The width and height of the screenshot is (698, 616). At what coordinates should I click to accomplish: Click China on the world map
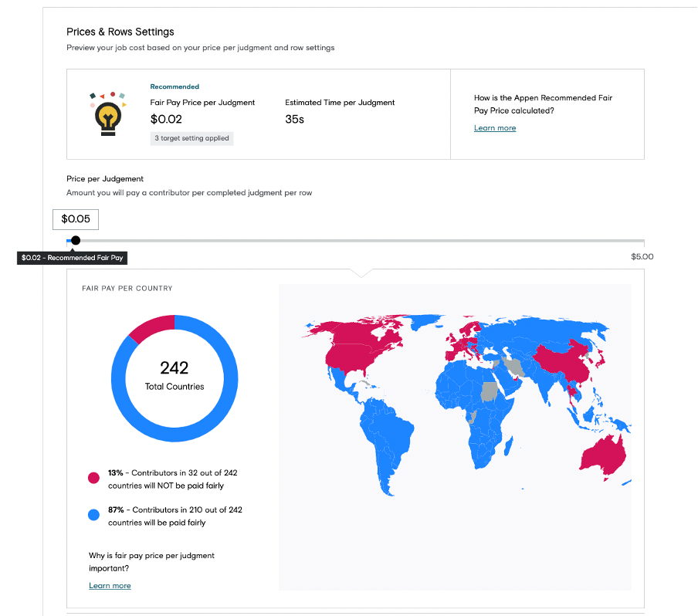click(x=563, y=363)
